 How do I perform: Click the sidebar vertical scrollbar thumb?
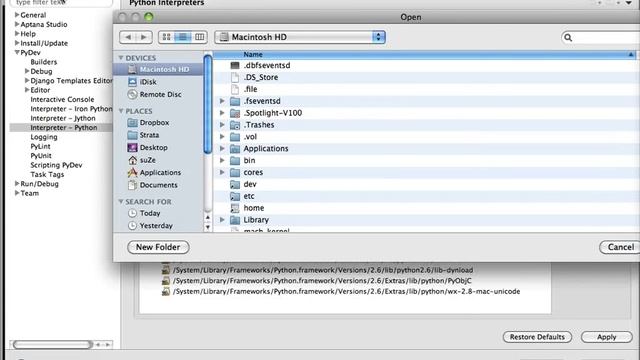208,104
